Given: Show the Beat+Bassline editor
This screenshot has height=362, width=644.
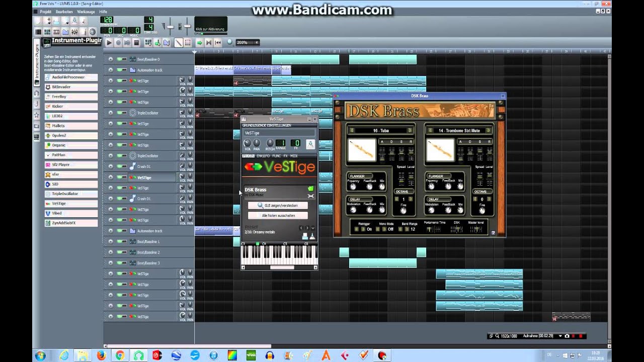Looking at the screenshot, I should pos(47,32).
